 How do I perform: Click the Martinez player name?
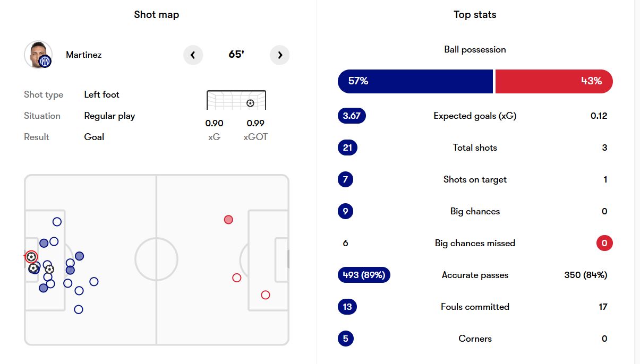(84, 55)
